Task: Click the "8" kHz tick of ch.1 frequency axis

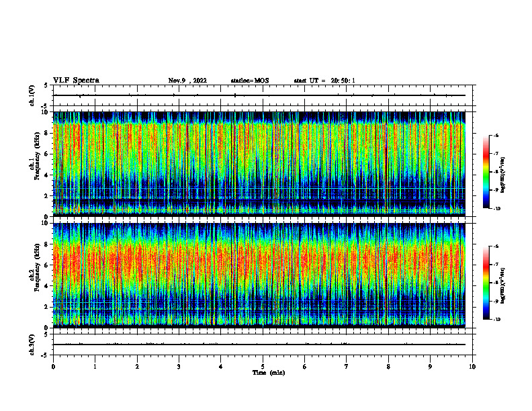Action: coord(47,133)
